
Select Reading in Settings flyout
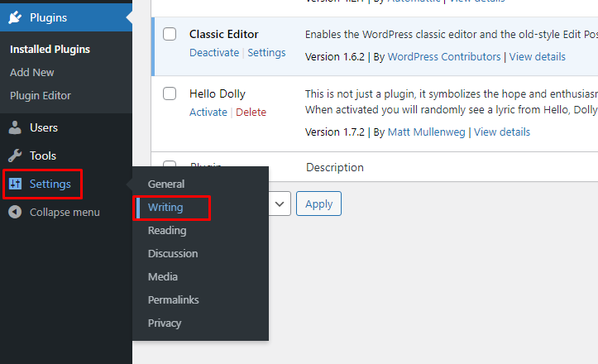(x=167, y=231)
